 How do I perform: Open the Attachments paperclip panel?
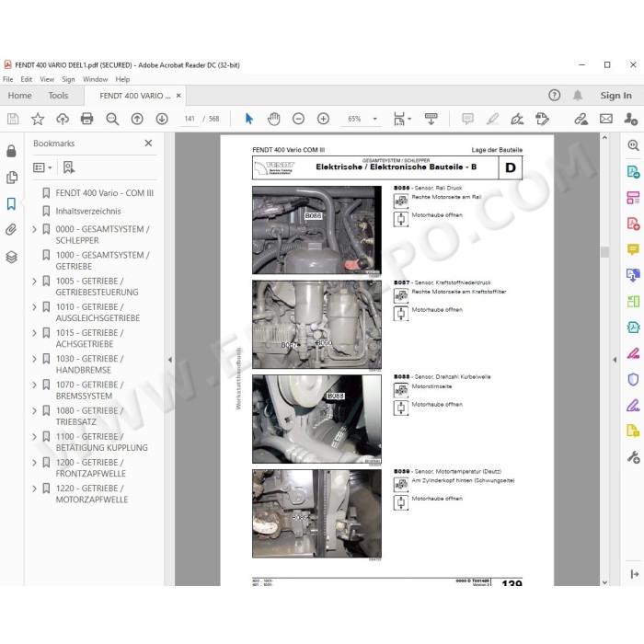(x=11, y=229)
